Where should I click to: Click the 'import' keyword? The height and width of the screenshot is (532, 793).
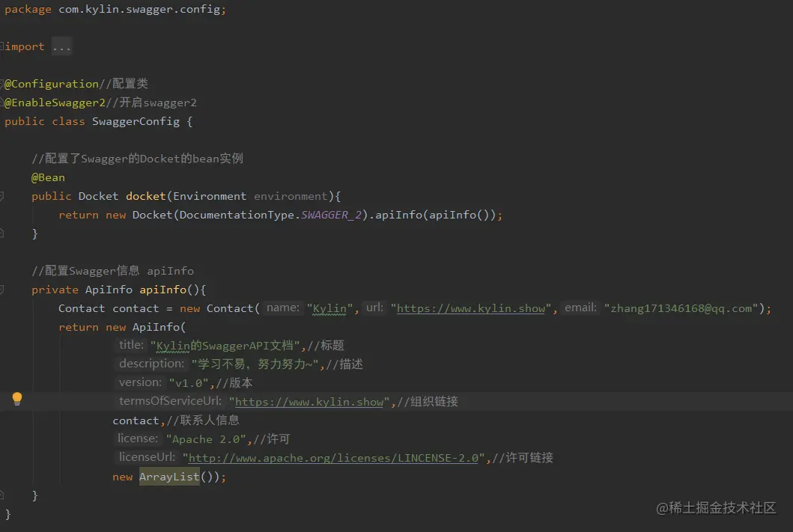(x=24, y=46)
